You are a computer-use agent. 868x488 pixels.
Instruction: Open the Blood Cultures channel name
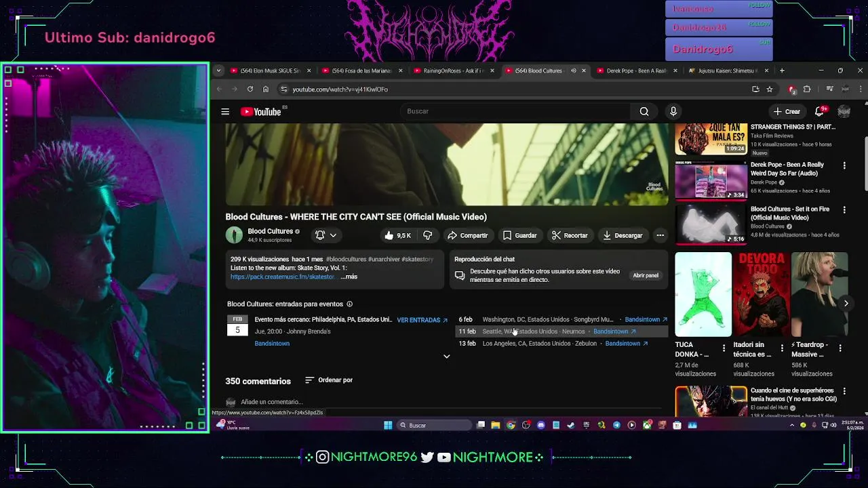click(270, 231)
